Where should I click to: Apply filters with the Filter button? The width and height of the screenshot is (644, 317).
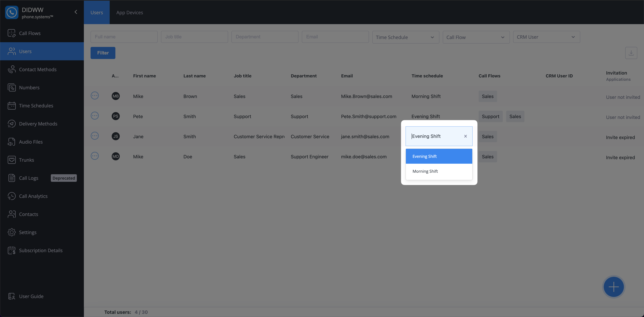pos(103,53)
